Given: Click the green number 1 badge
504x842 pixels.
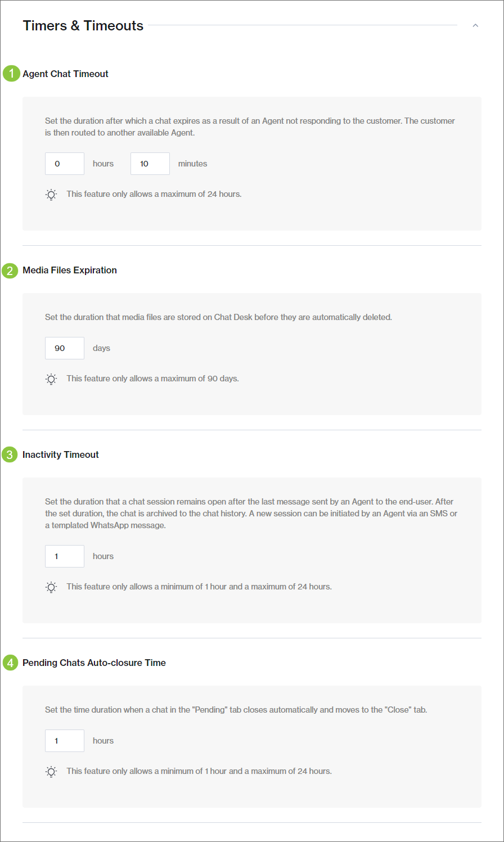Looking at the screenshot, I should [11, 74].
